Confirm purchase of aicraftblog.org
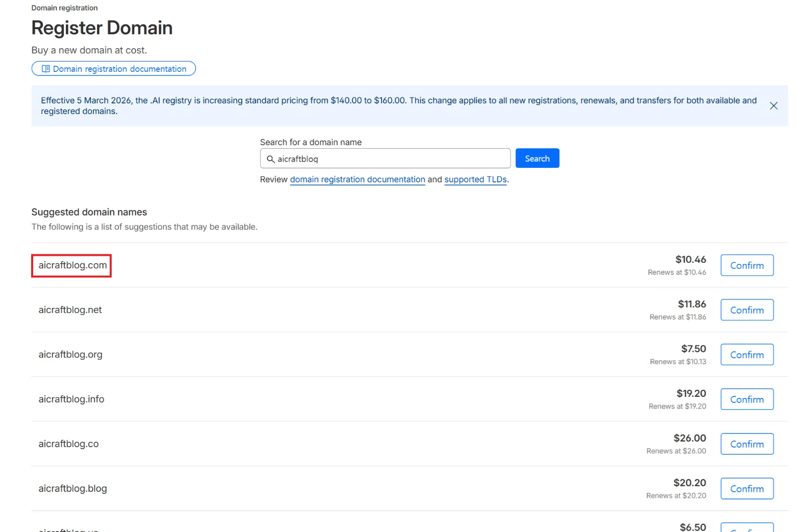The image size is (804, 532). 746,355
